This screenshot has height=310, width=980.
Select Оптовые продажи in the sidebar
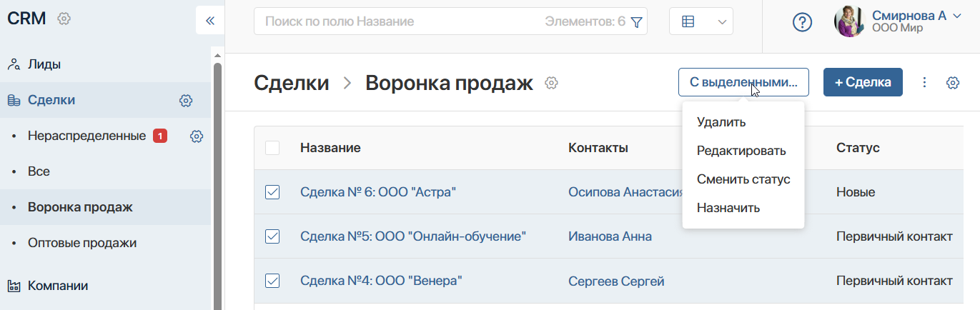click(x=82, y=243)
